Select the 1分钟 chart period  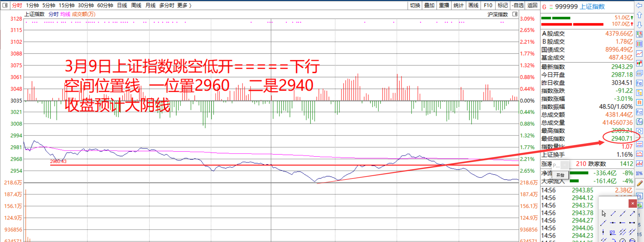click(x=33, y=5)
